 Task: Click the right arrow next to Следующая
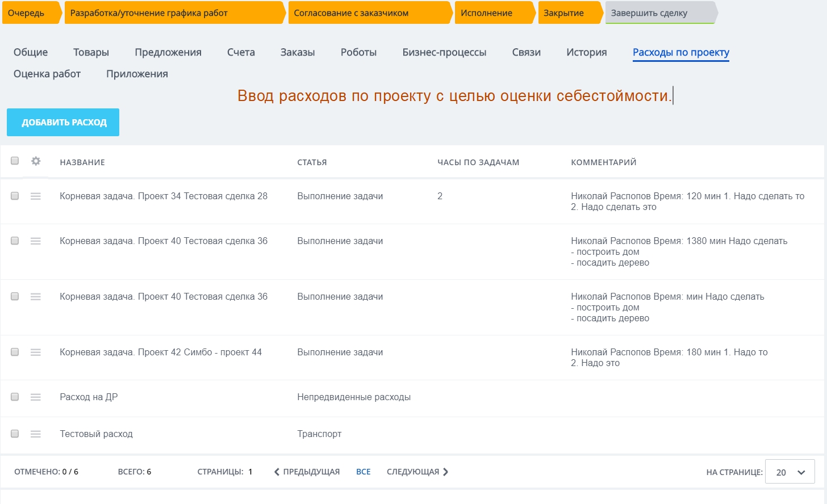click(x=446, y=472)
